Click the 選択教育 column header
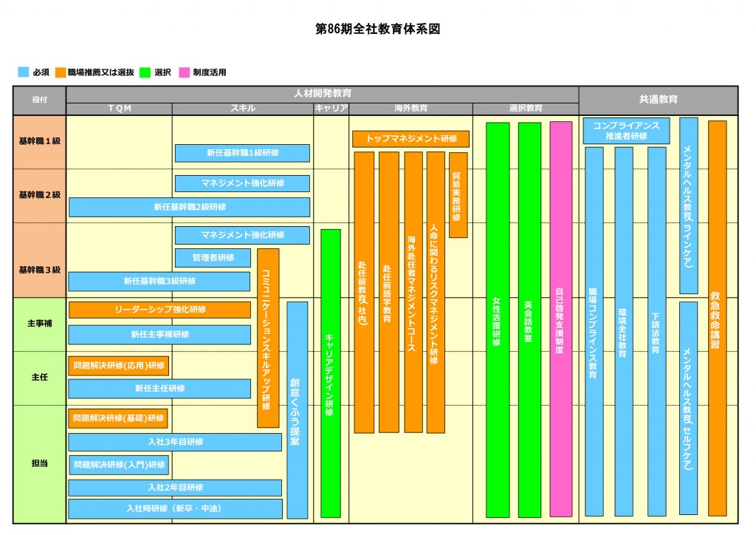The height and width of the screenshot is (535, 756). tap(526, 109)
